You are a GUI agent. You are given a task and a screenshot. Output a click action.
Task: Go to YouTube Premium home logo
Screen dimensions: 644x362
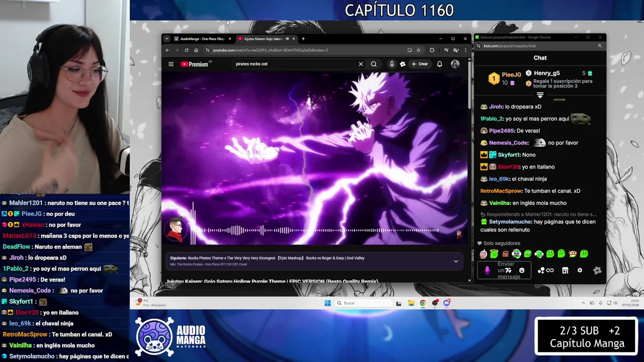[195, 64]
